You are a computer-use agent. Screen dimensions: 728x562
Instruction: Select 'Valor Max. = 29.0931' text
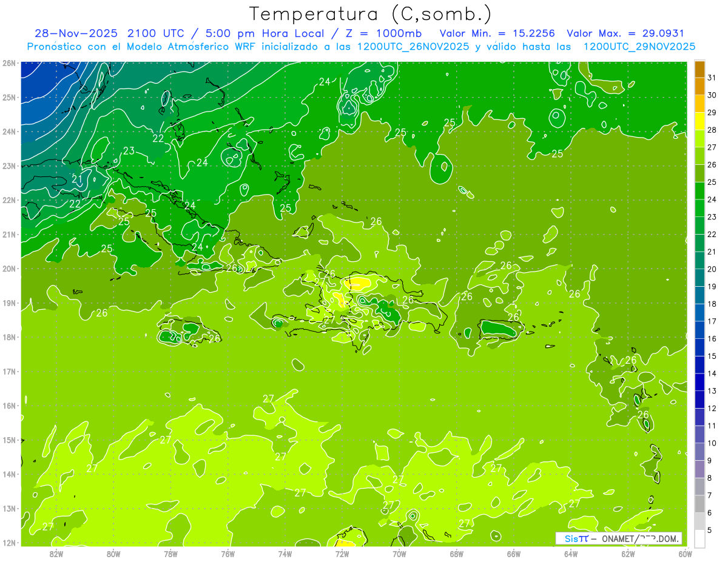pyautogui.click(x=625, y=33)
